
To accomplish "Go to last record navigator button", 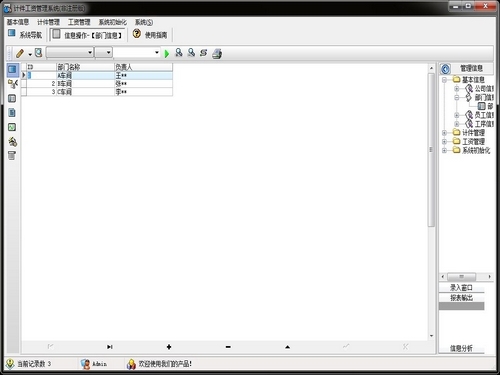I will pos(110,347).
